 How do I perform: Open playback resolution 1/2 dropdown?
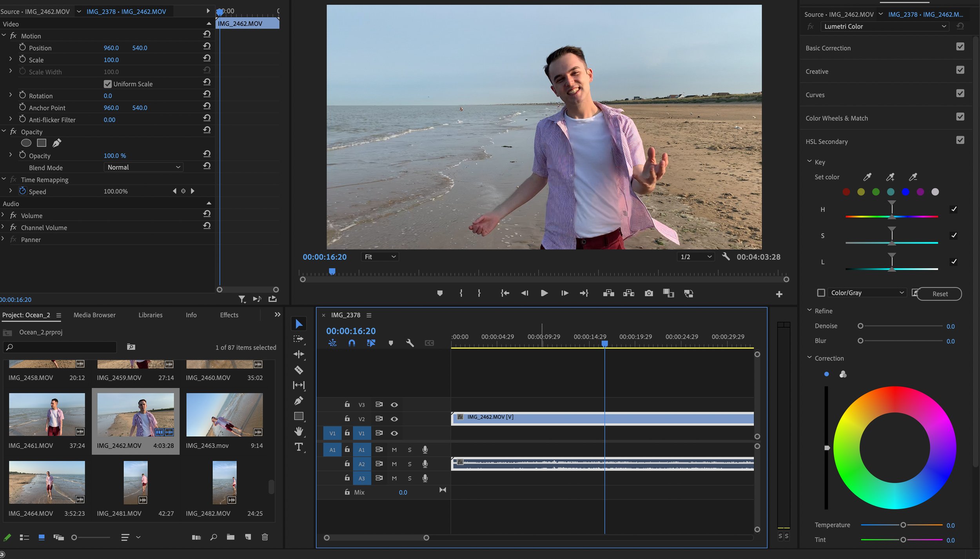coord(695,257)
